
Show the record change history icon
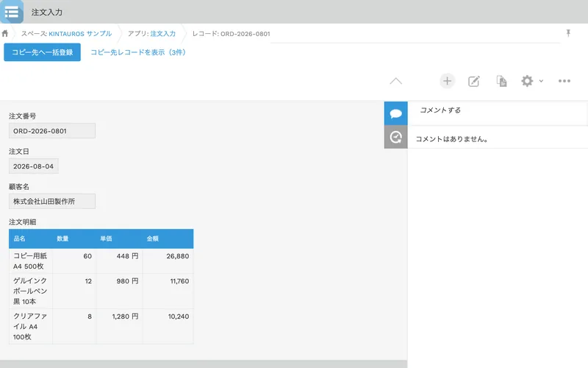(x=395, y=137)
